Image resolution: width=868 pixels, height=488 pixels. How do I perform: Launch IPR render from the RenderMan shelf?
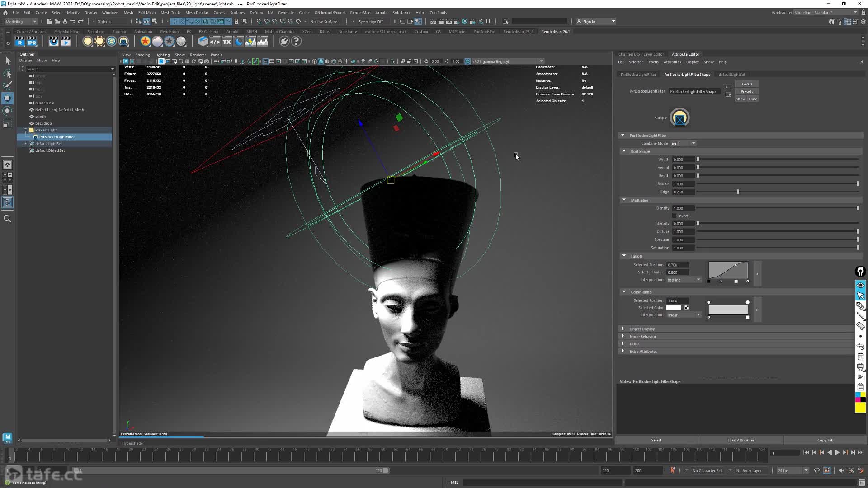click(32, 41)
